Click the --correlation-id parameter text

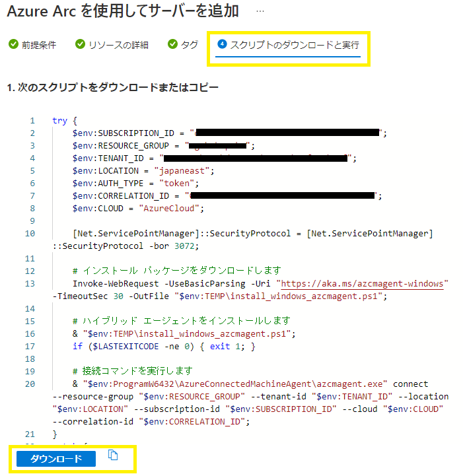[x=92, y=422]
